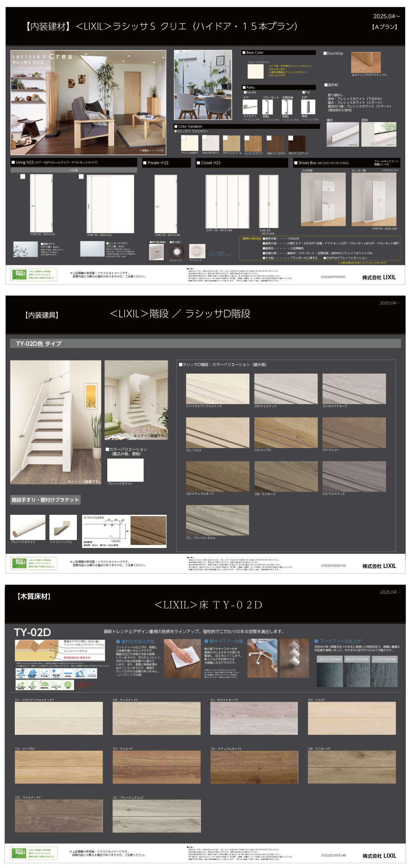
Task: Enable the checkbox on the LL/クリエラスク swatch
Action: 247,138
